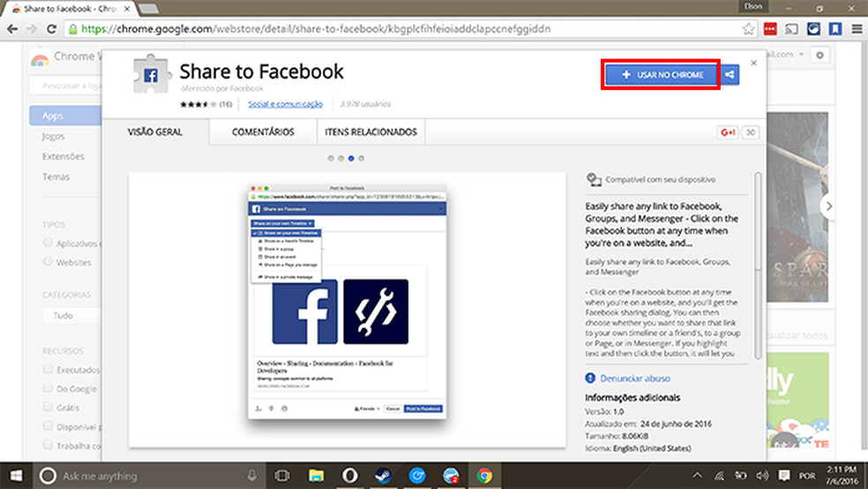Toggle the Grátis checkbox

[x=48, y=407]
